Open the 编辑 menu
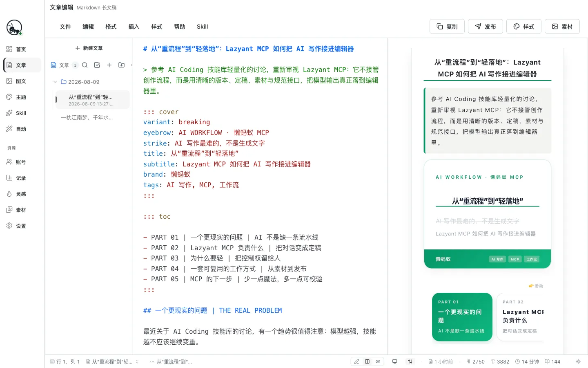Screen dimensions: 588x368 (x=88, y=27)
